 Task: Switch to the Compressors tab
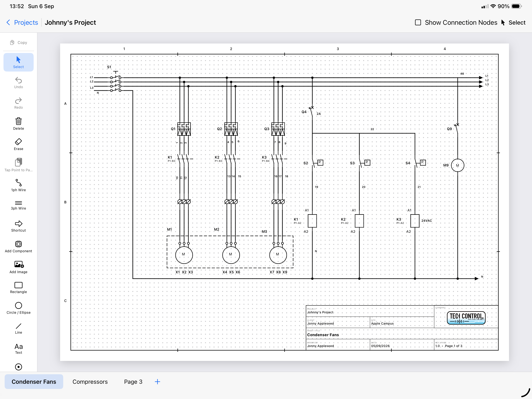[90, 382]
